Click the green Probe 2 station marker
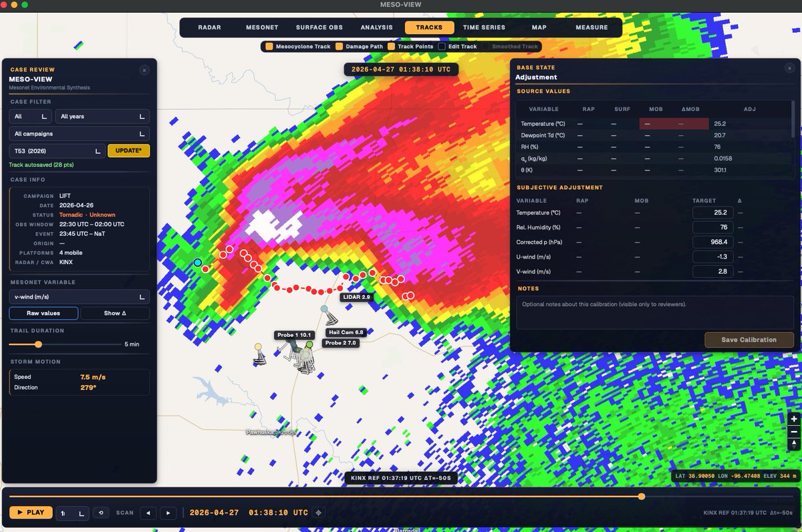The image size is (802, 532). coord(309,344)
